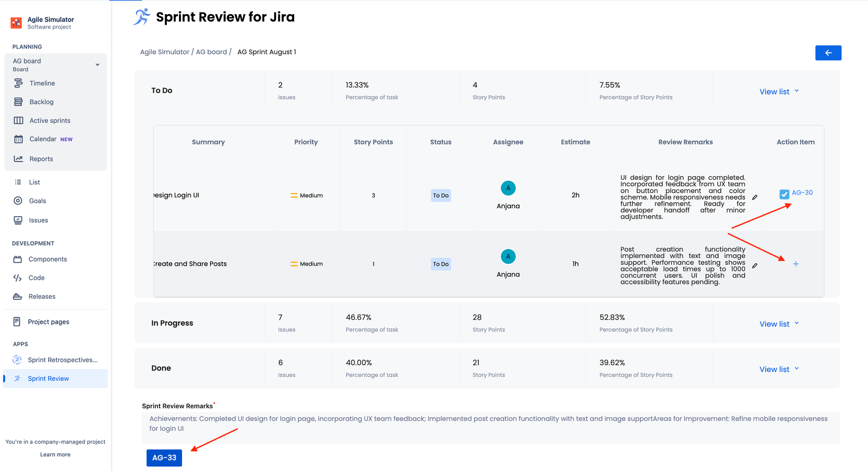Click the Agile Simulator project logo icon
868x471 pixels.
[16, 23]
